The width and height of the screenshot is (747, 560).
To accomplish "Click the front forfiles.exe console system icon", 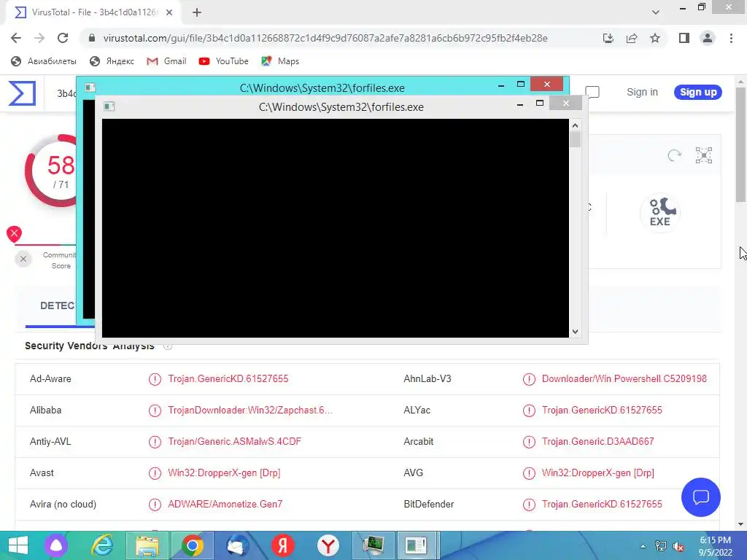I will (x=109, y=106).
